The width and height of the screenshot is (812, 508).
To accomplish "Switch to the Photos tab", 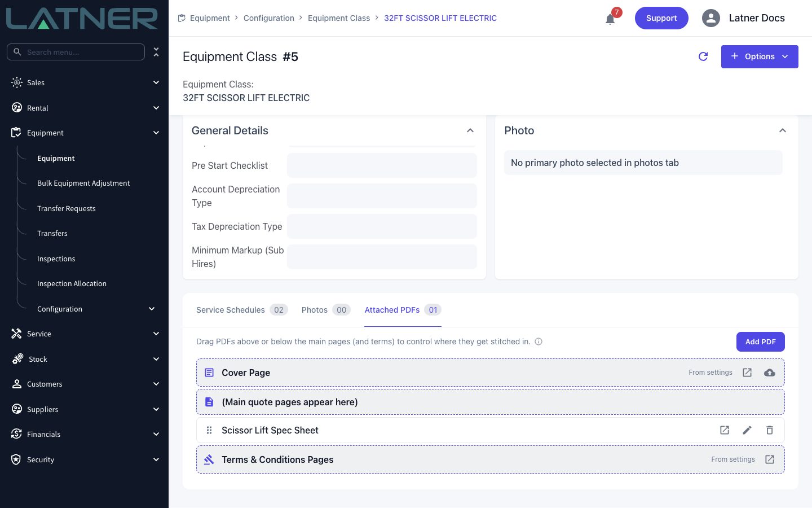I will point(326,310).
